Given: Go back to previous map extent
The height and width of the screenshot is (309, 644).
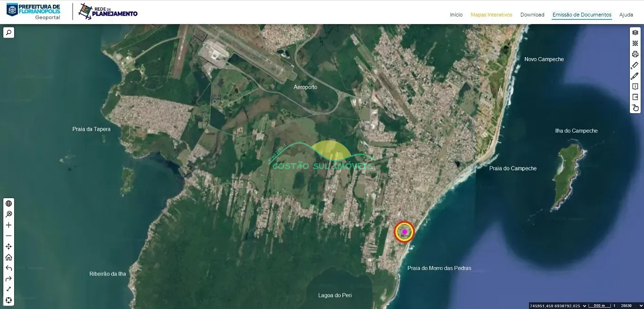Looking at the screenshot, I should (x=8, y=268).
